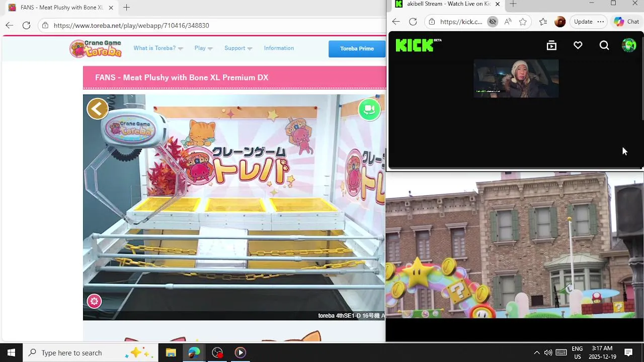Open Read aloud in the Kick address bar

[508, 22]
